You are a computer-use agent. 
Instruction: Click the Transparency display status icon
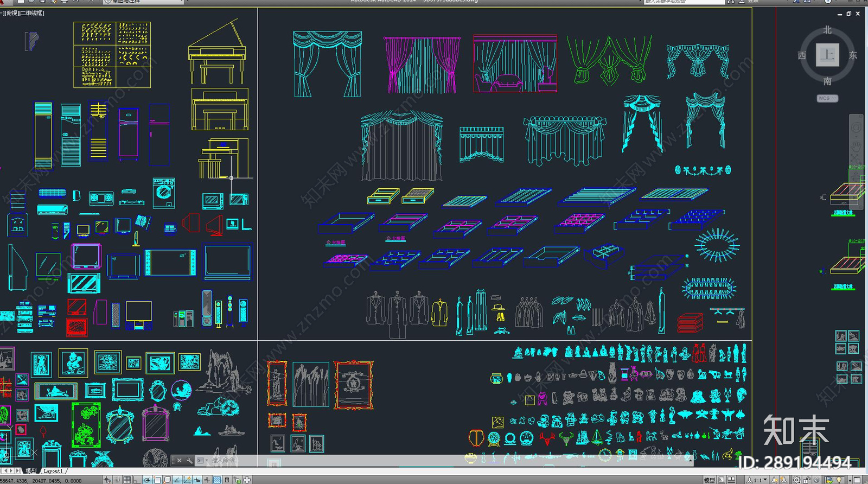216,480
